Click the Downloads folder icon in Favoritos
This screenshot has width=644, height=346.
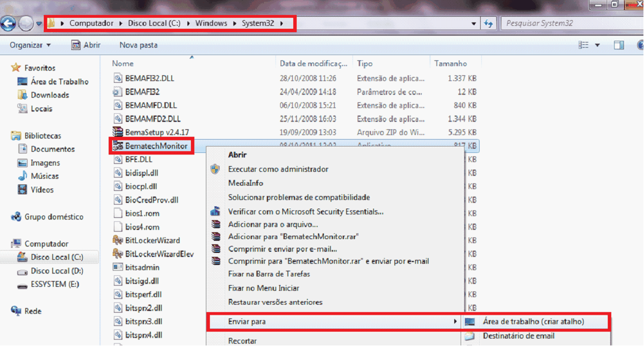click(22, 95)
